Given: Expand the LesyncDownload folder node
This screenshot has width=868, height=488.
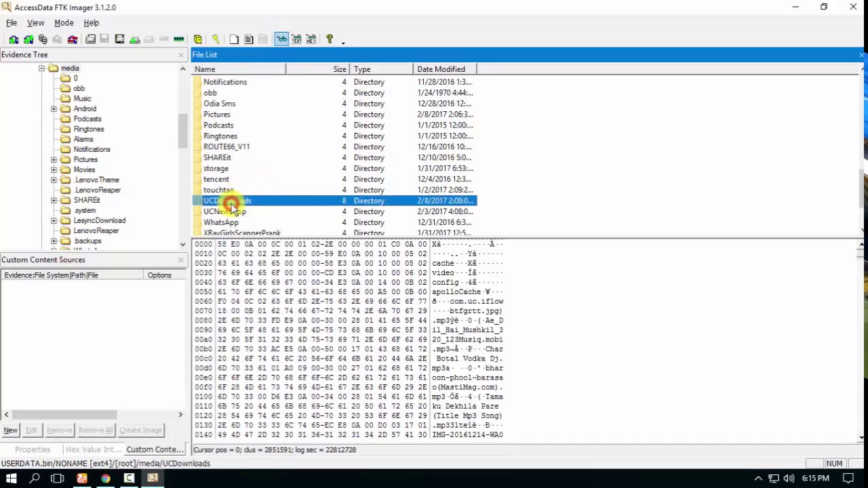Looking at the screenshot, I should 54,221.
